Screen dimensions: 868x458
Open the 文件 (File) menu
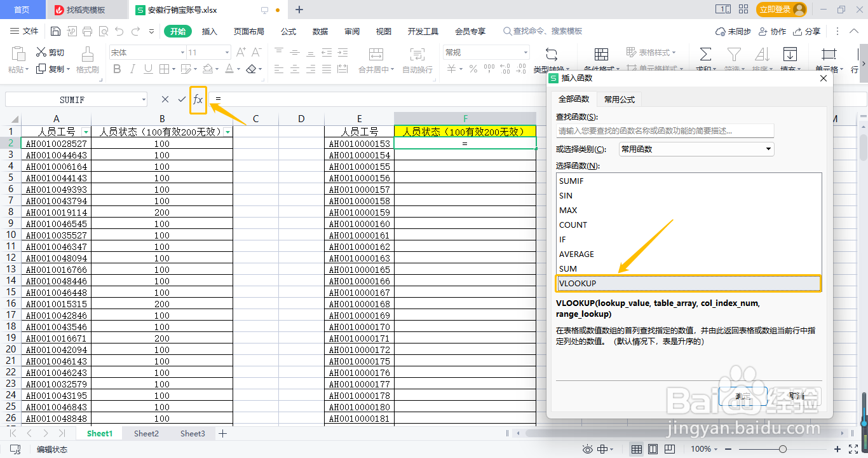click(x=25, y=31)
